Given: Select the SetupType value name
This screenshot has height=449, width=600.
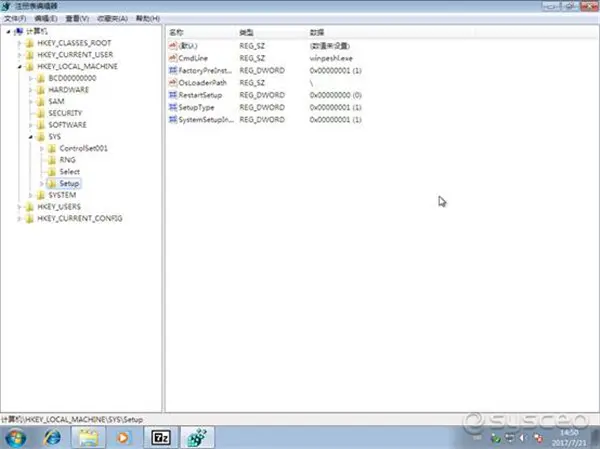Looking at the screenshot, I should click(x=196, y=108).
